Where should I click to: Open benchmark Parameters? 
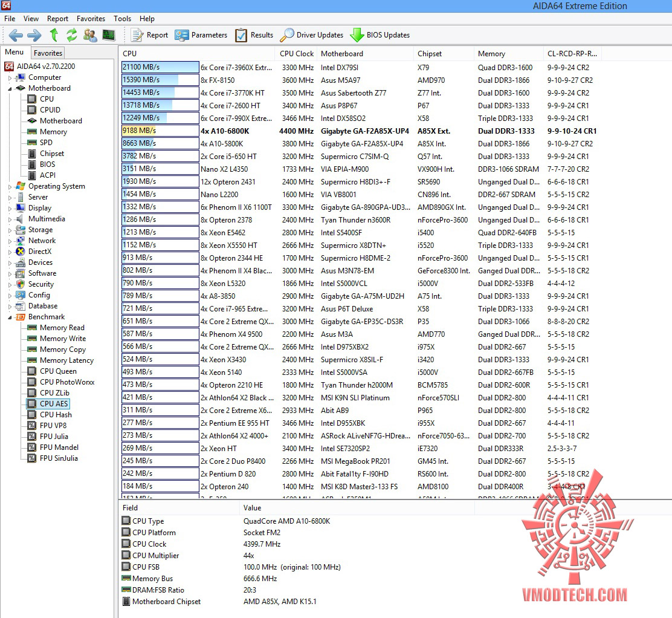pos(201,35)
